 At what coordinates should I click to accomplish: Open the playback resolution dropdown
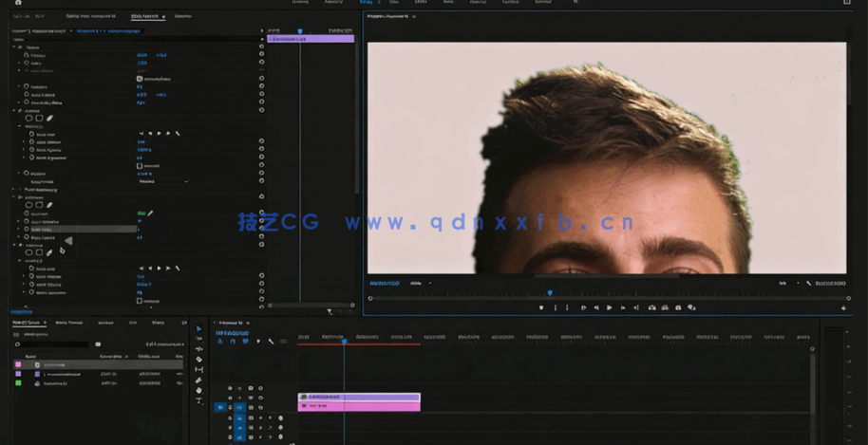[786, 283]
